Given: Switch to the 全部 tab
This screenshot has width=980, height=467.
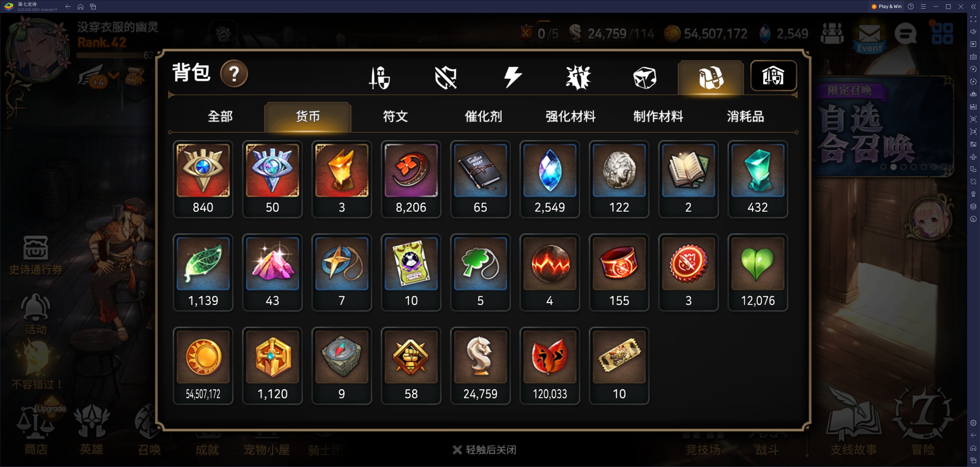Looking at the screenshot, I should [220, 116].
